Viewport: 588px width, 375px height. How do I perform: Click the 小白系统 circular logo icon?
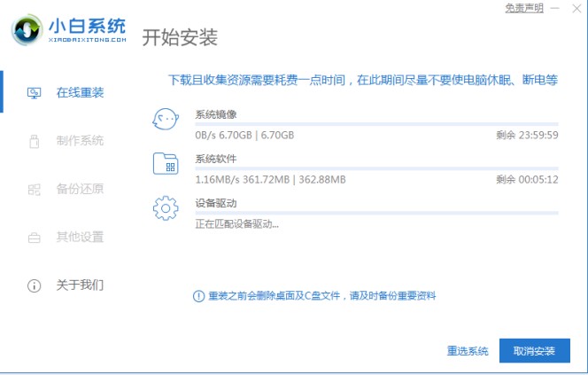coord(27,29)
